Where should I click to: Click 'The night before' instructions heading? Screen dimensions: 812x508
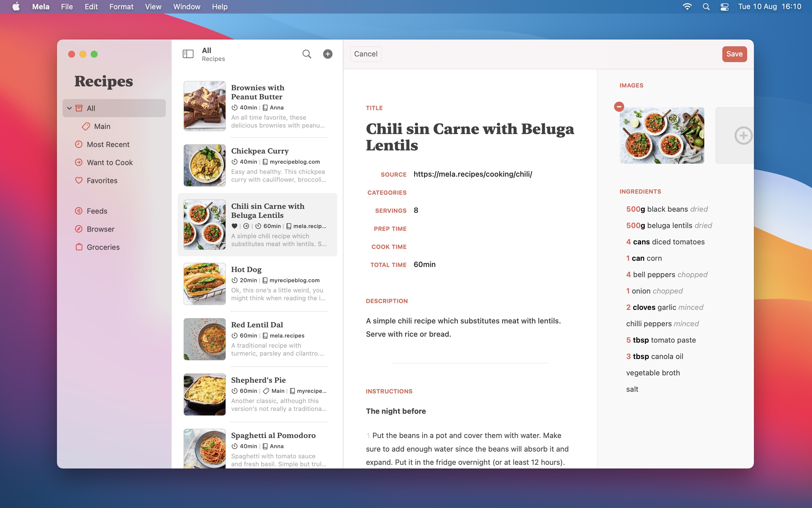point(396,411)
